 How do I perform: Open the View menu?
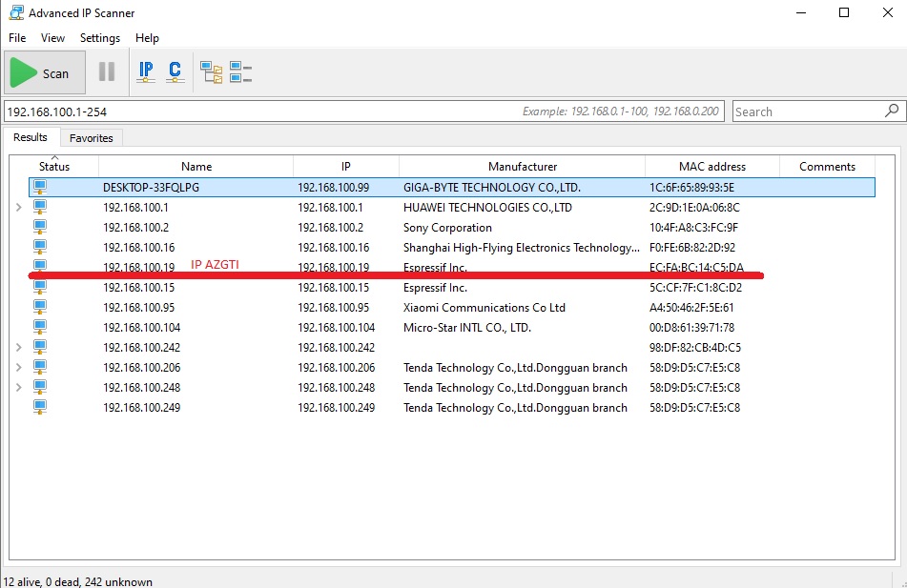click(x=52, y=38)
